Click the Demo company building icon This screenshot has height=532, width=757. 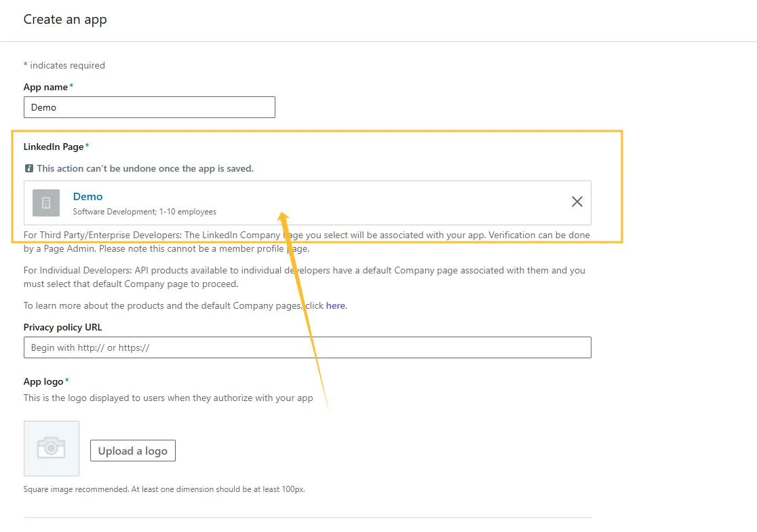(46, 203)
